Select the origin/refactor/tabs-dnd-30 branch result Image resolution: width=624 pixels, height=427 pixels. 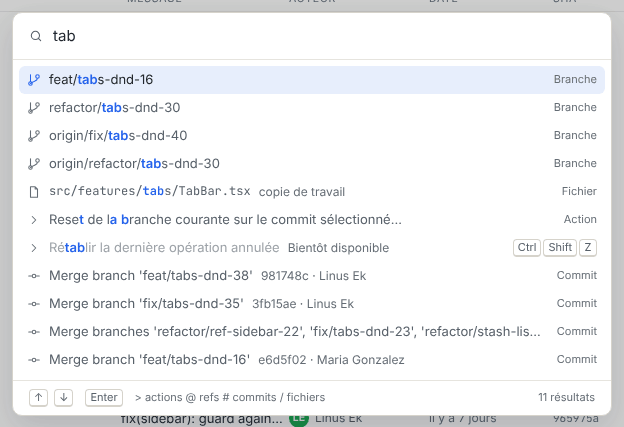[x=312, y=164]
